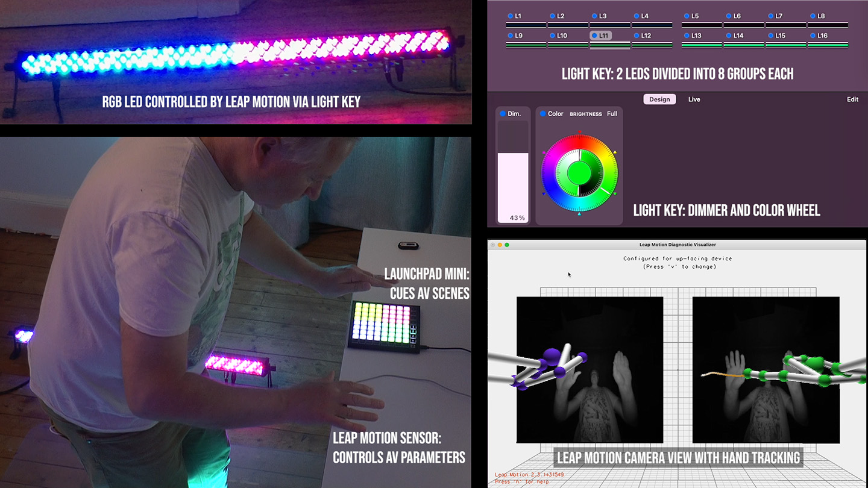Click the green center of color wheel
Screen dimensions: 868x488
point(579,173)
